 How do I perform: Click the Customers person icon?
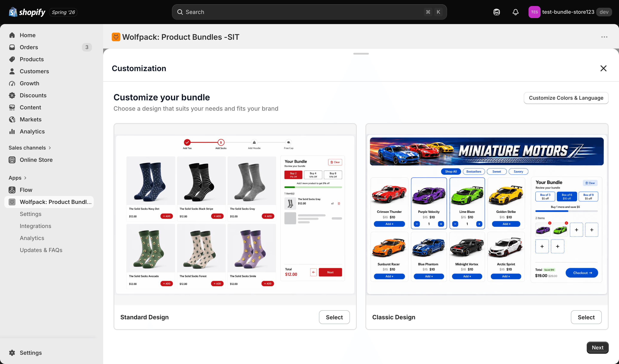point(12,71)
